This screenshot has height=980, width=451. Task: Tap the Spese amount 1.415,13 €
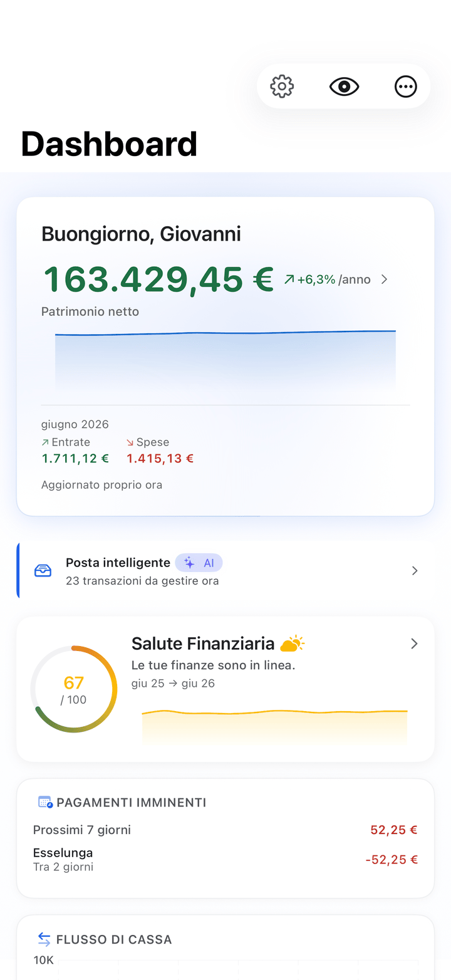160,458
